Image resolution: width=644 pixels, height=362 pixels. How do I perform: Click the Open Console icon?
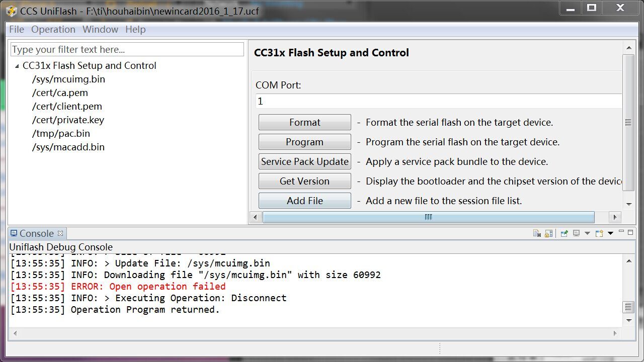click(x=599, y=233)
